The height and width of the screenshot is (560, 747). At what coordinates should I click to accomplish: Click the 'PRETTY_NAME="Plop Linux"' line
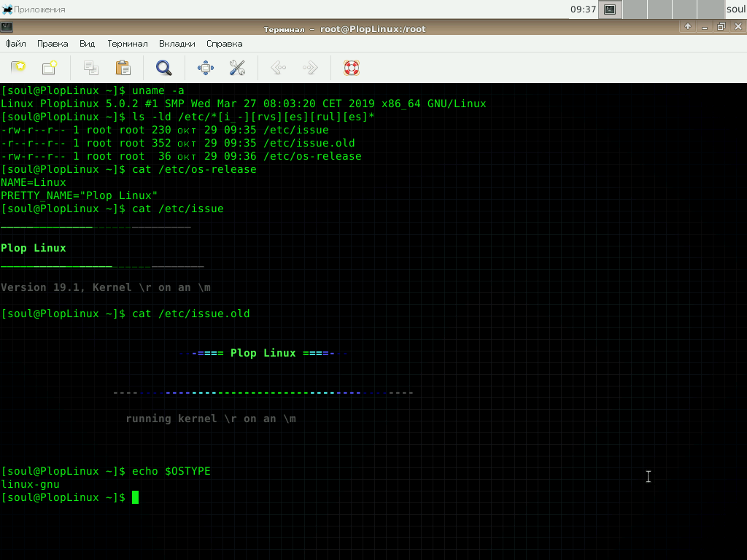(79, 195)
